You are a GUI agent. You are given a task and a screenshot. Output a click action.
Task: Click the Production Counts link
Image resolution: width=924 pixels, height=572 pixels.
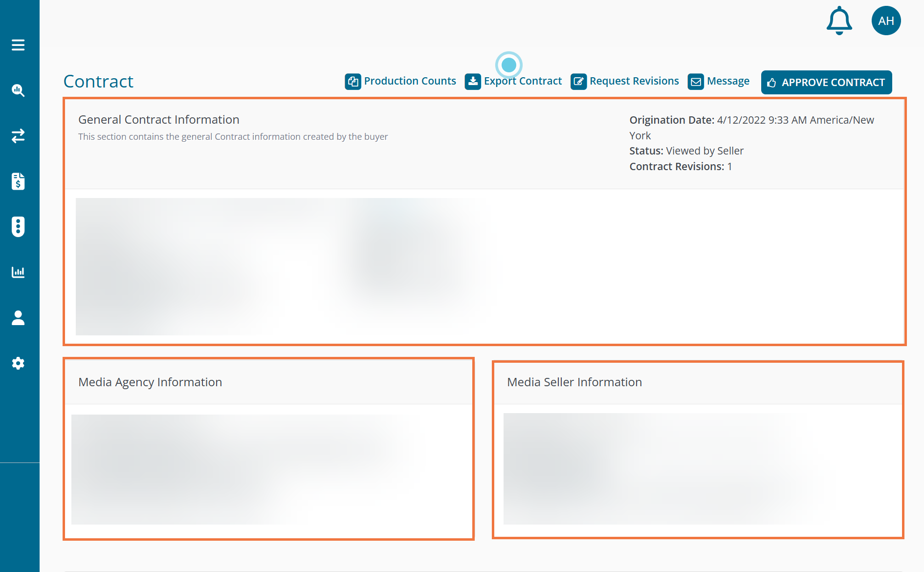tap(410, 81)
